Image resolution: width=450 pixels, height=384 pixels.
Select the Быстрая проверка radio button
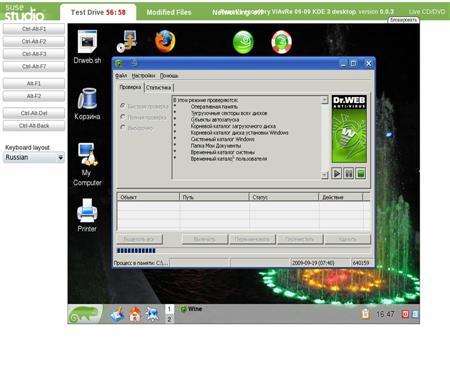pyautogui.click(x=123, y=106)
